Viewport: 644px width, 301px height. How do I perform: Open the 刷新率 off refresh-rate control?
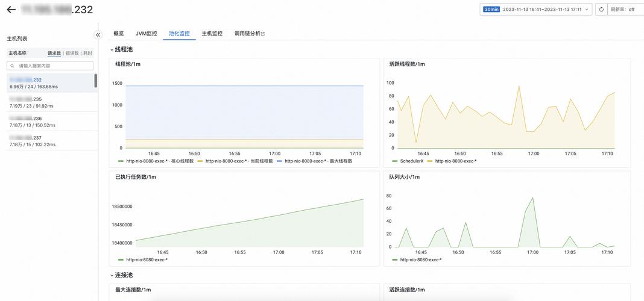coord(625,10)
